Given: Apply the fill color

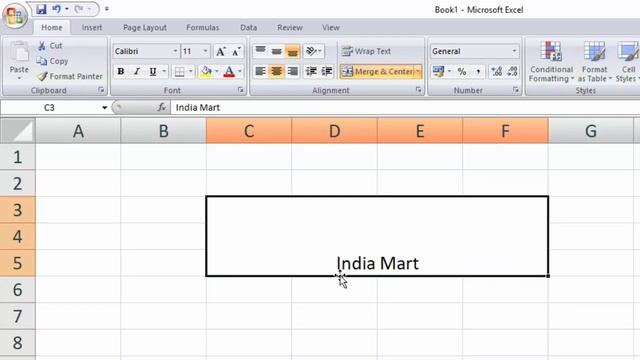Looking at the screenshot, I should click(206, 72).
